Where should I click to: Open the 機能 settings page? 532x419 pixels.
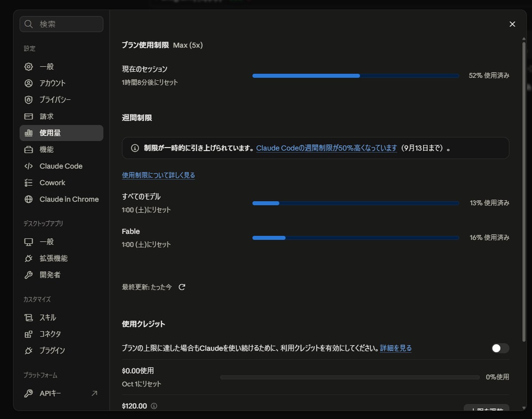[x=61, y=149]
